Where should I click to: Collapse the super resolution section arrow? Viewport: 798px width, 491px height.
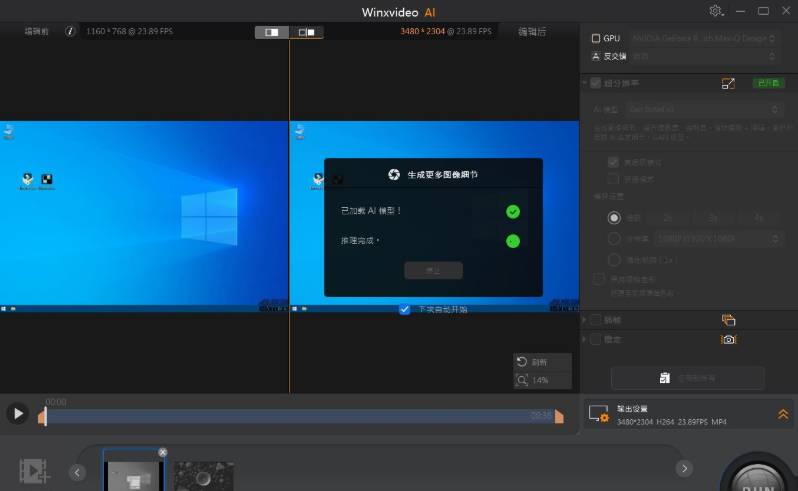point(585,83)
